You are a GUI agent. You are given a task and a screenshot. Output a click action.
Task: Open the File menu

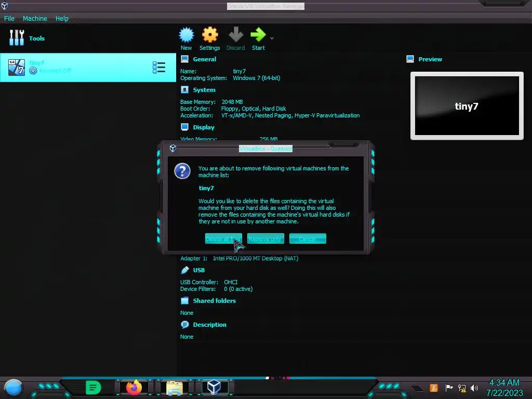(x=9, y=18)
